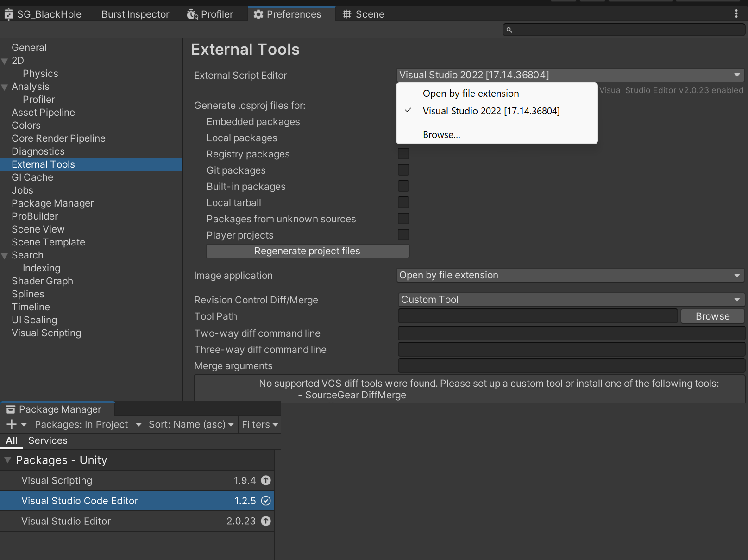Viewport: 748px width, 560px height.
Task: Click update arrow icon for Visual Scripting
Action: point(266,480)
